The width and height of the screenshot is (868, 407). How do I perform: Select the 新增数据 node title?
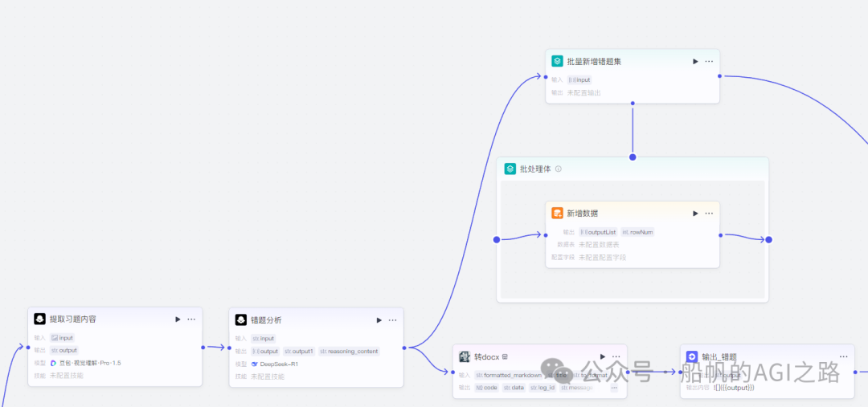click(583, 214)
